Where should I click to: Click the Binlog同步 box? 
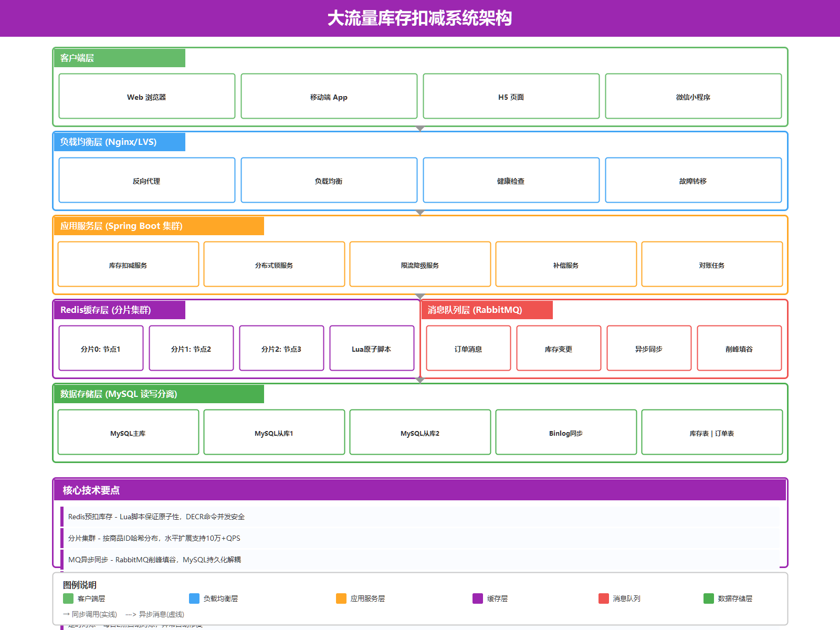coord(566,433)
